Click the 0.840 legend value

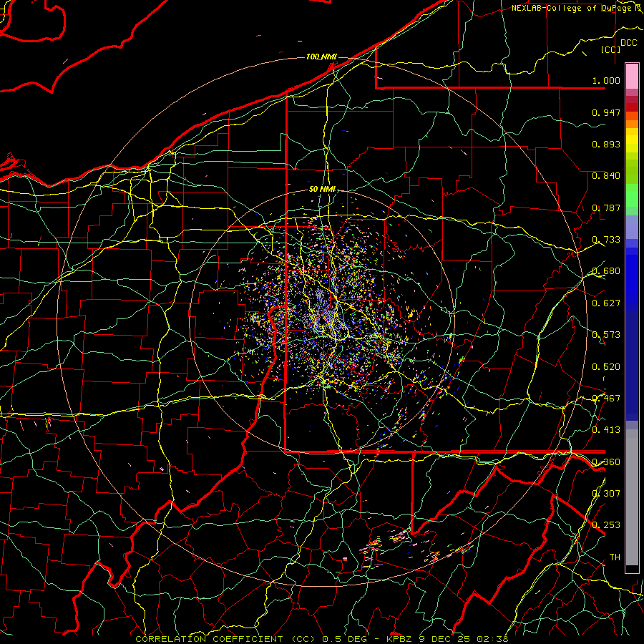coord(606,176)
